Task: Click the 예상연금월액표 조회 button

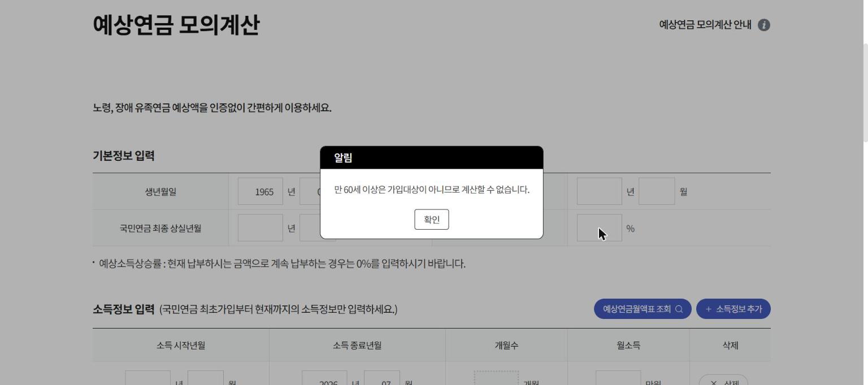Action: [x=643, y=309]
